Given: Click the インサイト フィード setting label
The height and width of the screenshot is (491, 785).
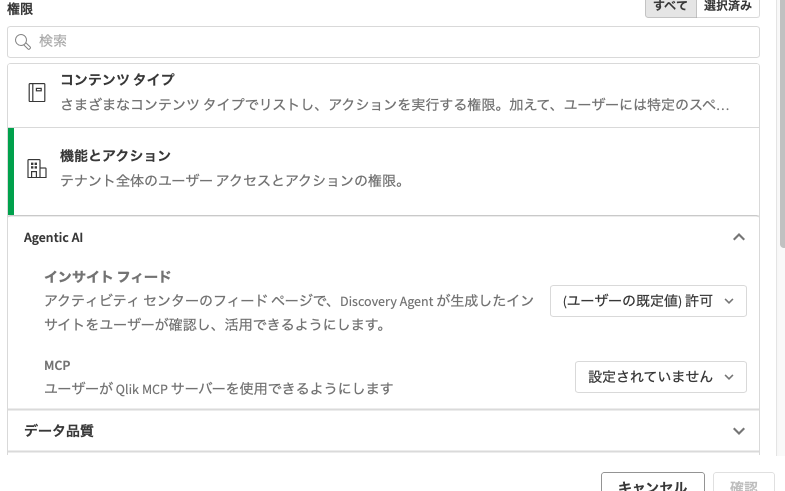Looking at the screenshot, I should [x=108, y=277].
